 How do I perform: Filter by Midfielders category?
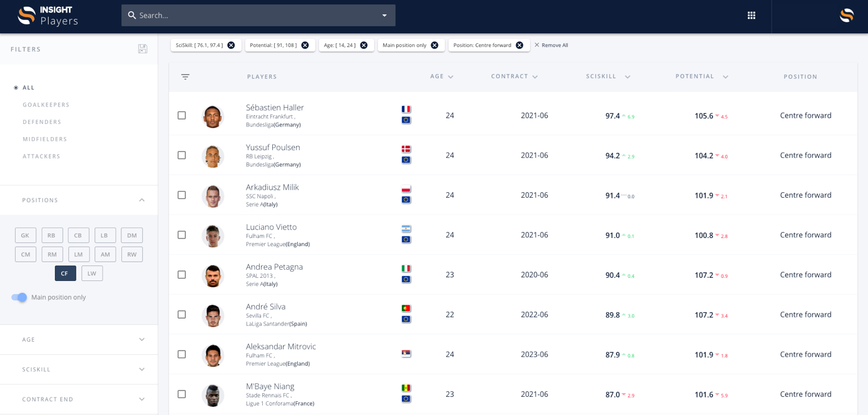pos(45,139)
